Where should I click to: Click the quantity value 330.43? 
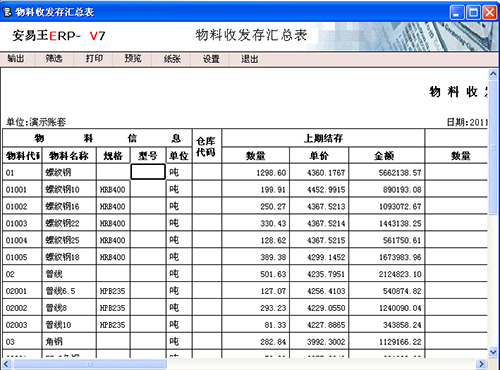pyautogui.click(x=273, y=223)
